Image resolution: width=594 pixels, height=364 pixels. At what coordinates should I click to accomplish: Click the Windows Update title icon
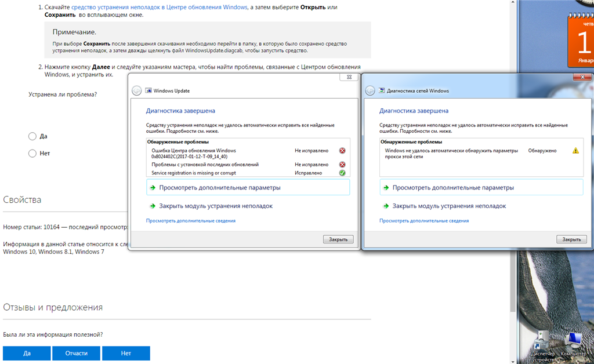coord(148,91)
